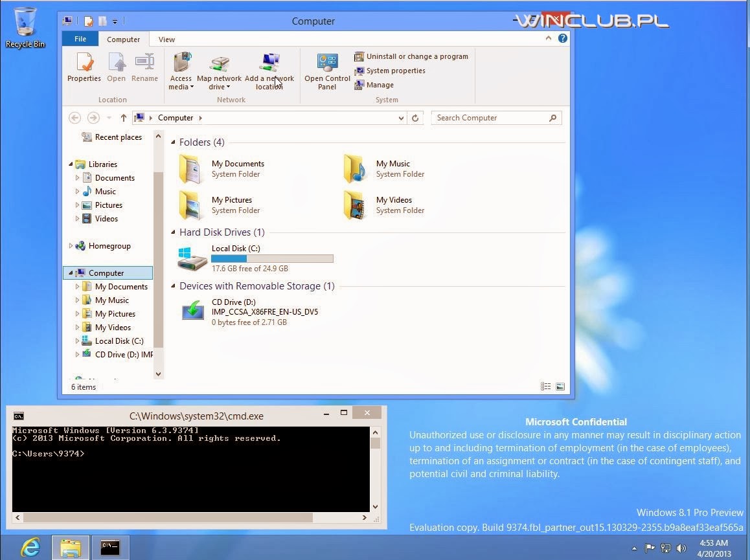Viewport: 750px width, 560px height.
Task: Open Explorer help question mark icon
Action: click(x=562, y=38)
